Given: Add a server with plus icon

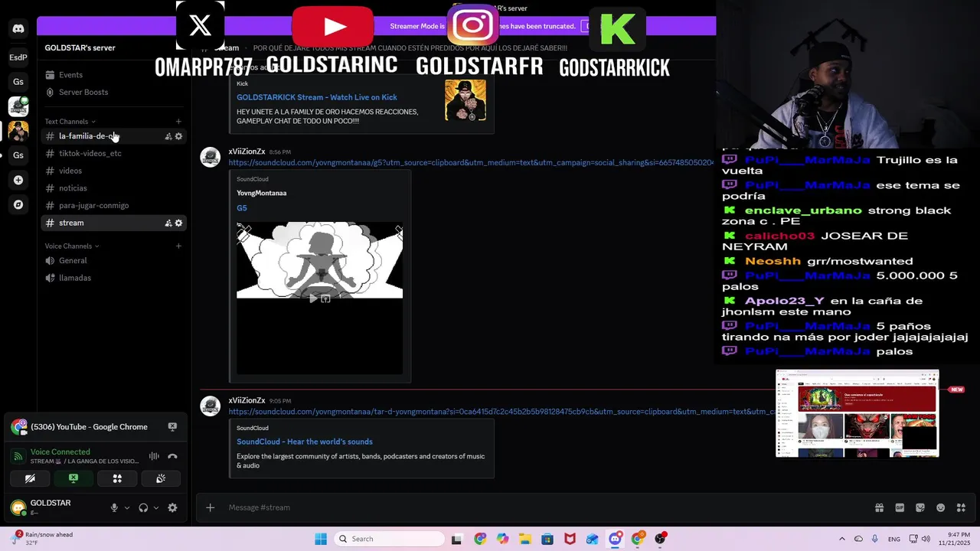Looking at the screenshot, I should pos(18,180).
